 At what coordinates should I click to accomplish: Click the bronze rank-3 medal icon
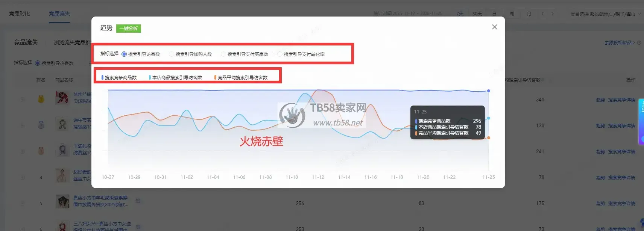(x=41, y=151)
